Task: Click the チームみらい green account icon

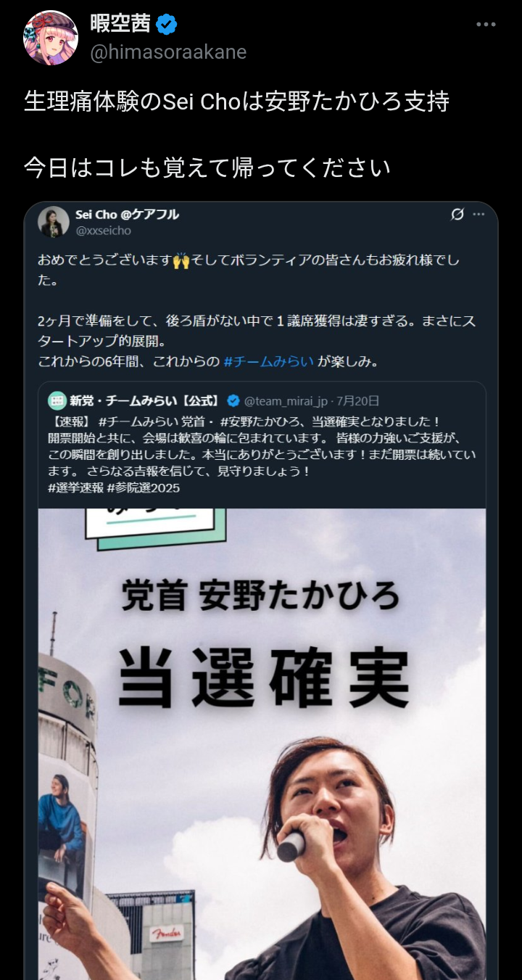Action: click(57, 400)
